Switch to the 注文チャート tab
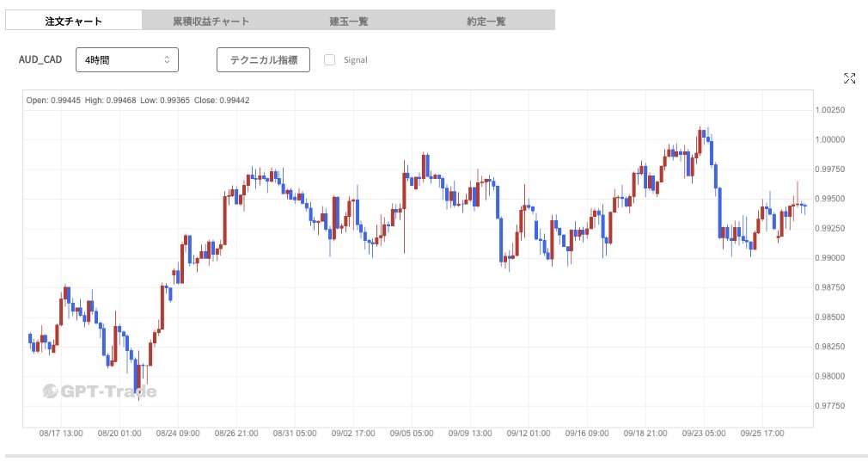868x462 pixels. pos(74,21)
